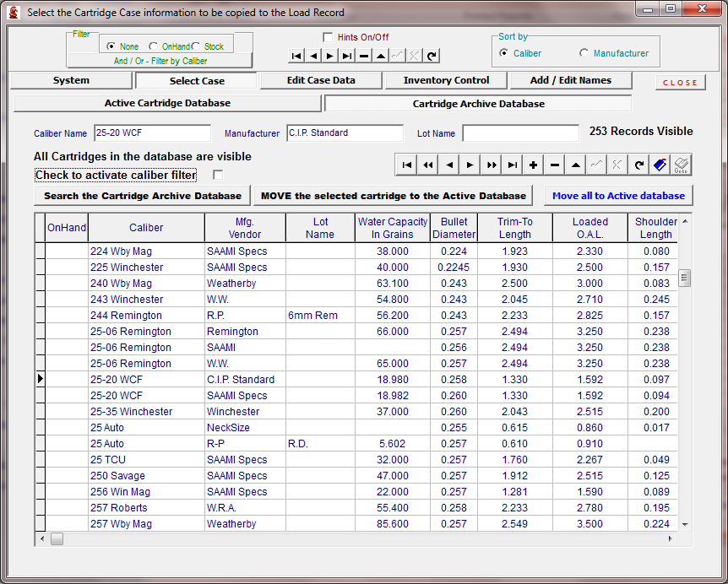
Task: Refresh data via curved arrow under Hints On/Off
Action: [x=432, y=57]
